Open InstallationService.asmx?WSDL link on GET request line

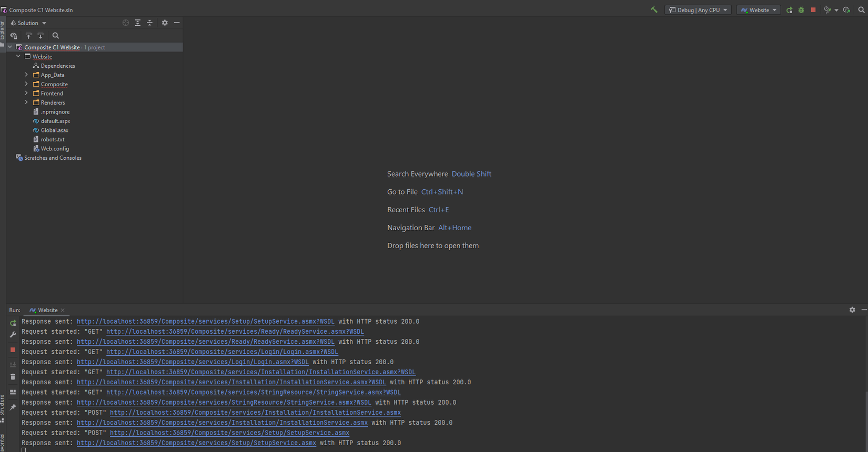(261, 372)
